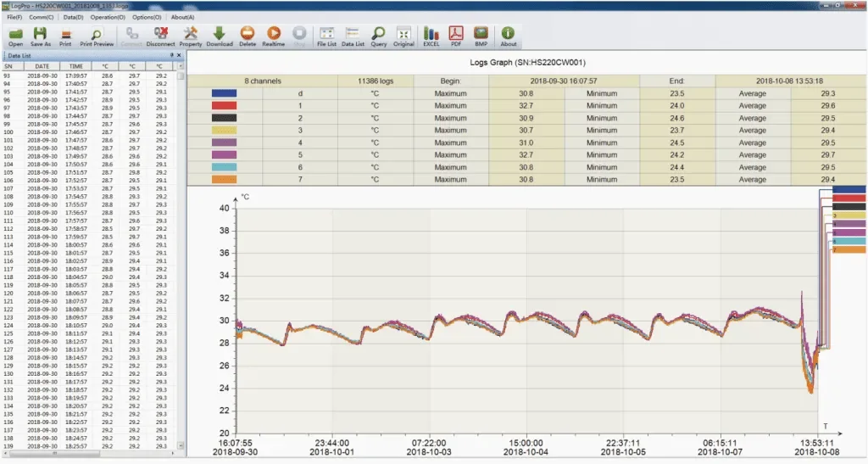Close the Data List panel
The image size is (868, 464).
179,55
